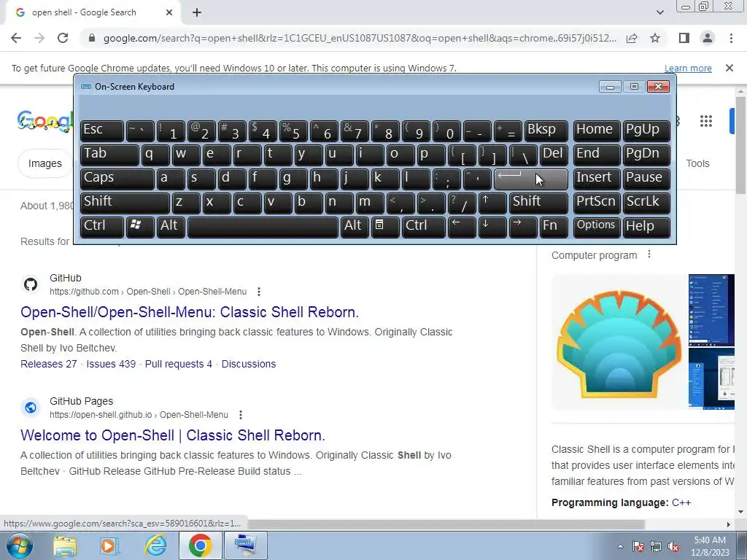Open Action Center flag tray icon
747x560 pixels.
click(638, 546)
